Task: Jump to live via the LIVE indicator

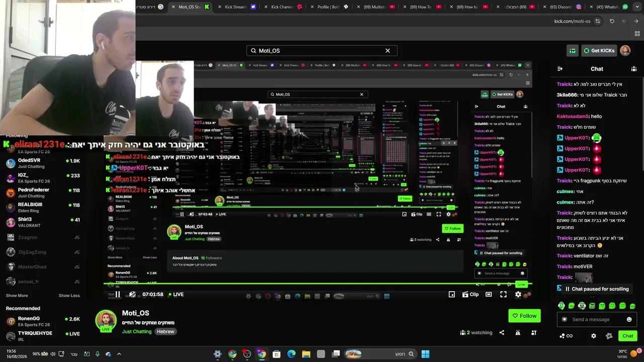Action: (176, 295)
